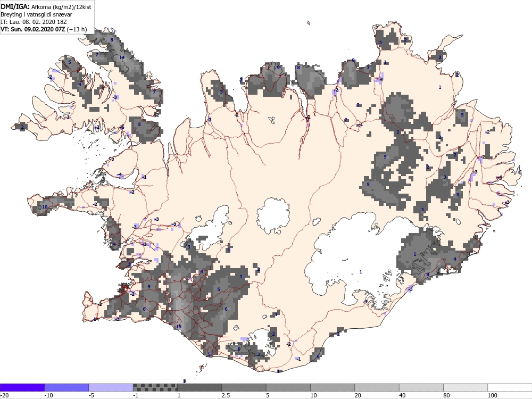Click the round white Hofsjökull glacier in center
Screen dimensions: 532x399
click(x=273, y=216)
